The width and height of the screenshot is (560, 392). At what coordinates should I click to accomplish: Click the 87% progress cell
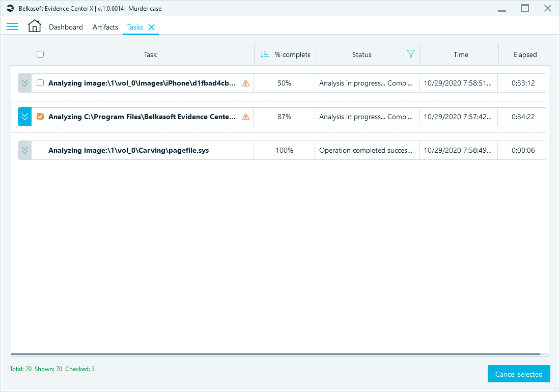pos(284,117)
